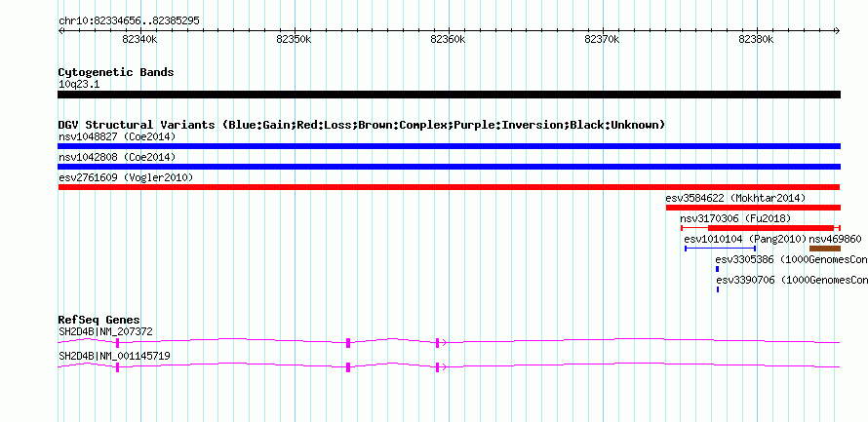This screenshot has height=422, width=868.
Task: Click the 10q23.1 band label
Action: 79,85
